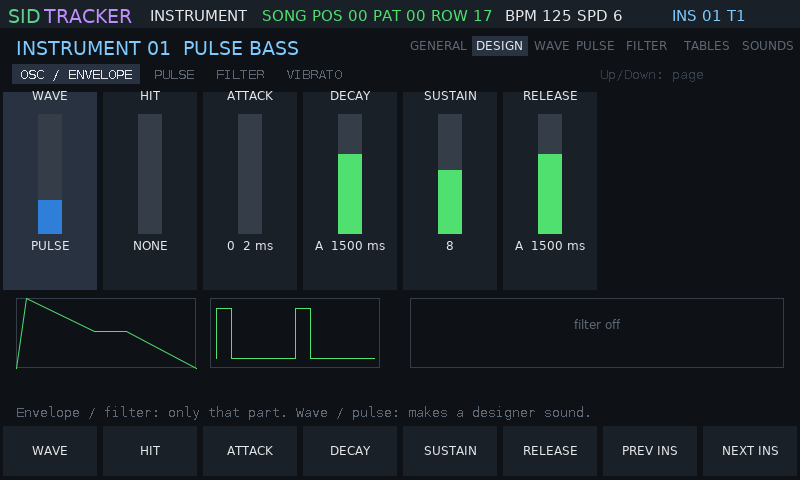Click the SUSTAIN button in bottom bar

[450, 451]
